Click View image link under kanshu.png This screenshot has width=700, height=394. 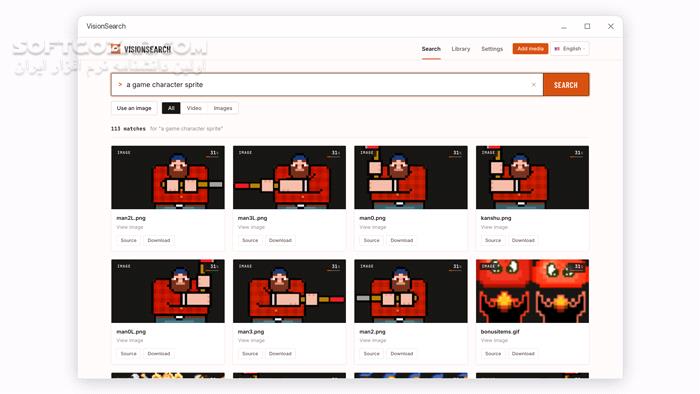click(x=494, y=227)
